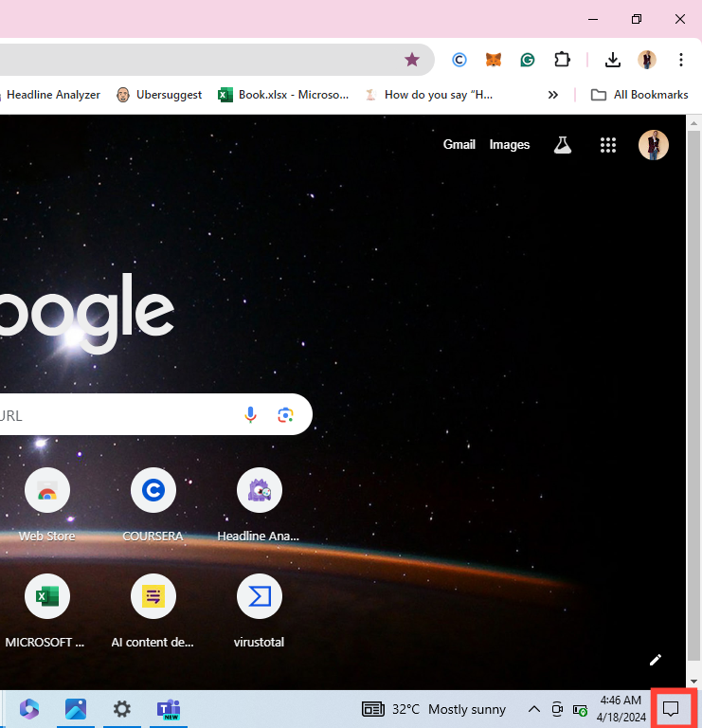Open the 'How do you say' bookmark
The width and height of the screenshot is (702, 728).
coord(429,95)
